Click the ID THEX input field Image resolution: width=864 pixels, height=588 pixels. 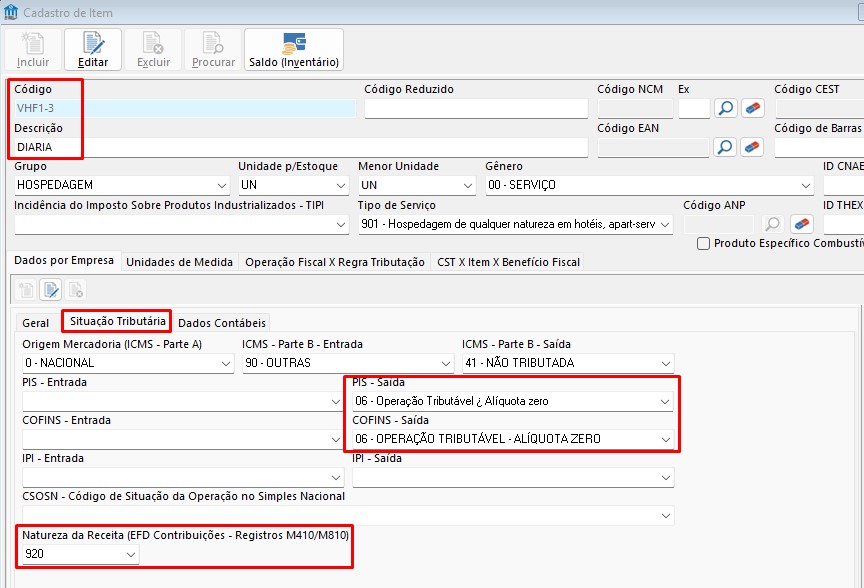pos(844,224)
